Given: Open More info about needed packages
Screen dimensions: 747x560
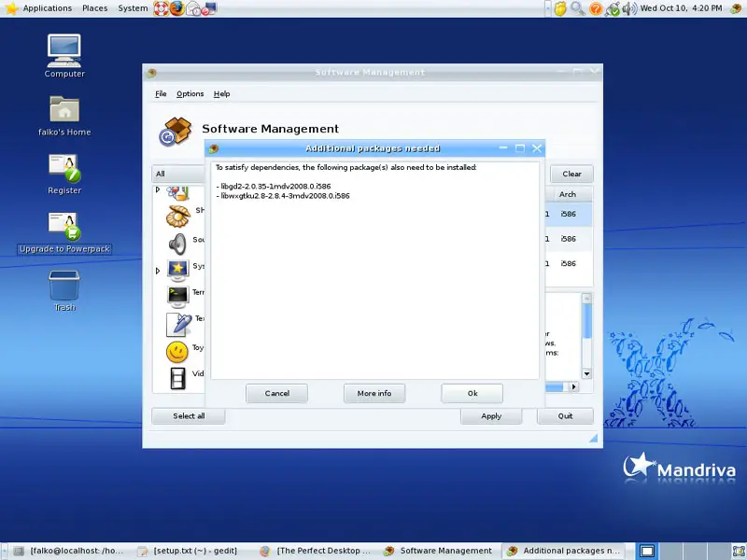Looking at the screenshot, I should (374, 393).
